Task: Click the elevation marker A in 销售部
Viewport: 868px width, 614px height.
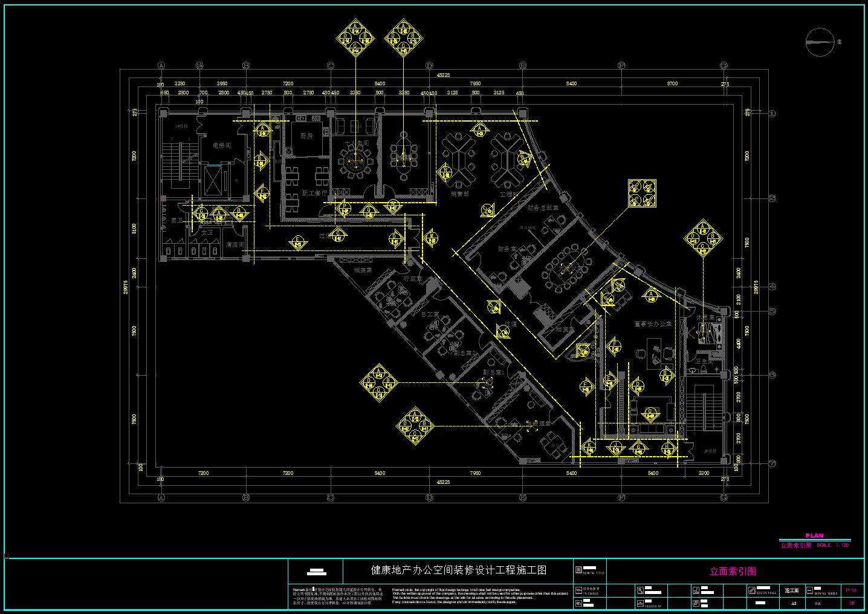Action: [480, 130]
